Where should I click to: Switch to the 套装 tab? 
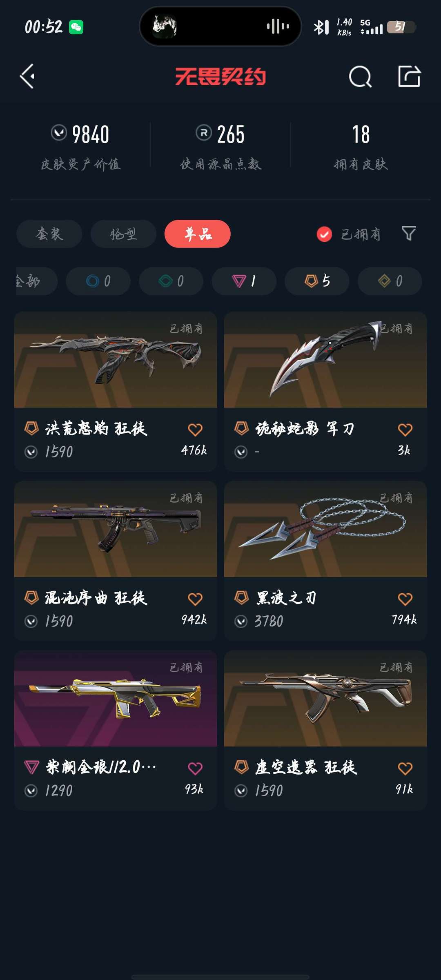[x=49, y=234]
